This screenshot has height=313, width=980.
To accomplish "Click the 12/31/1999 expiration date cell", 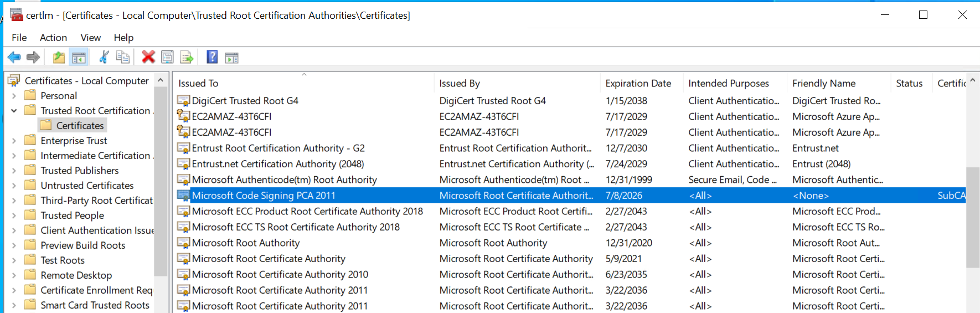I will point(629,179).
